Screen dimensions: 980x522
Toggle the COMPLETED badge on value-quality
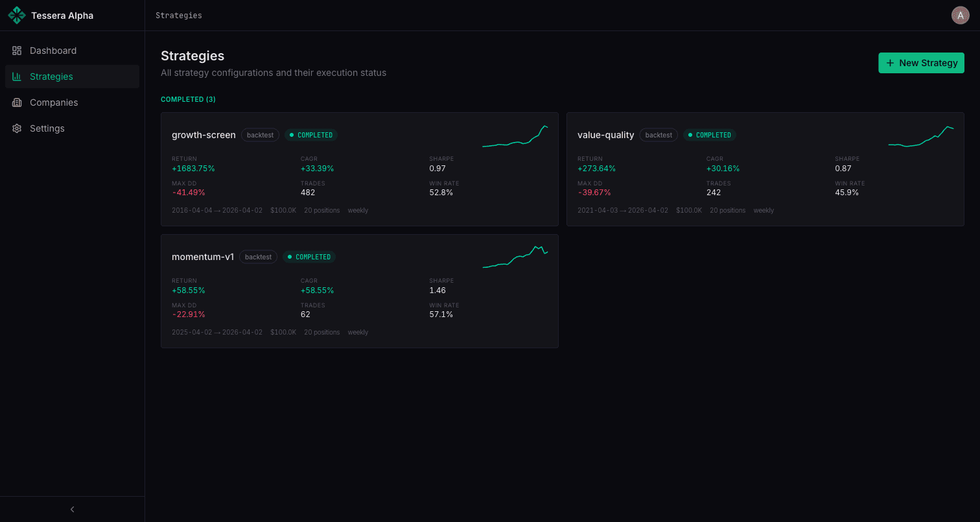709,135
